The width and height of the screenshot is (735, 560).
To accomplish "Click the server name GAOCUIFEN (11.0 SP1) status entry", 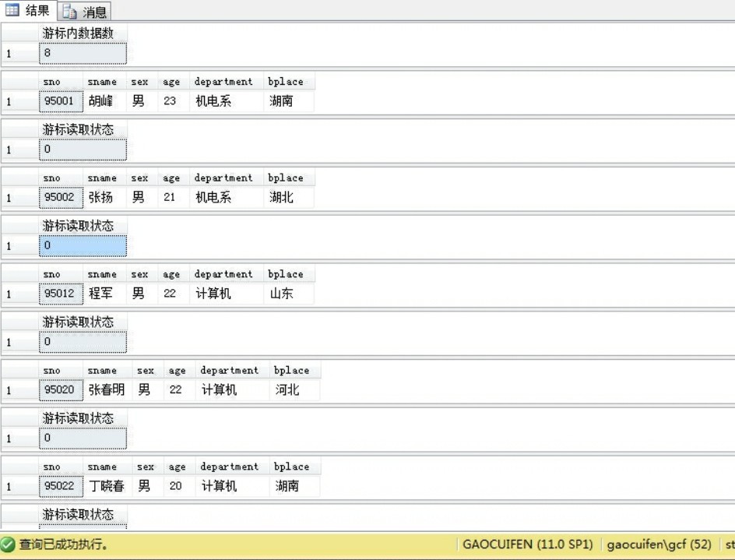I will click(x=528, y=544).
